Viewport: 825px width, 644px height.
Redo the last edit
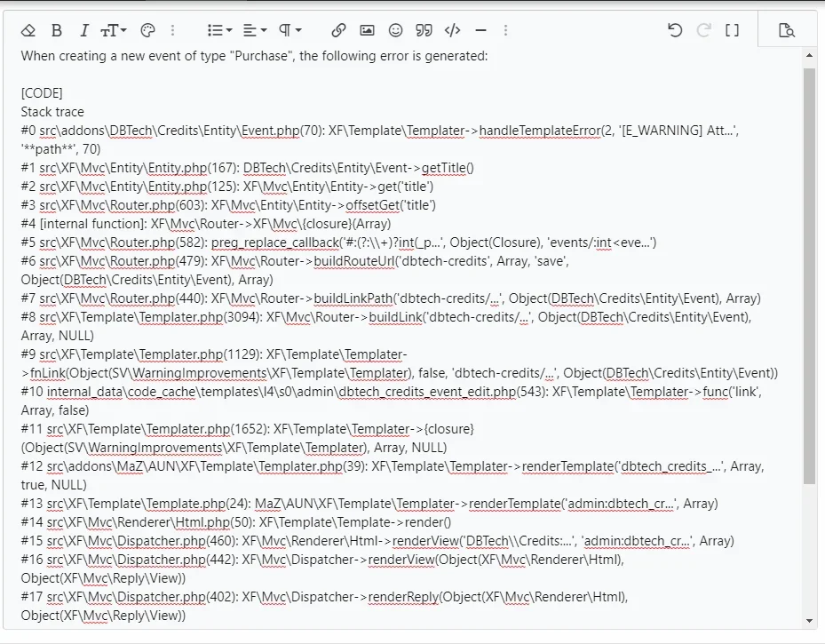[704, 30]
